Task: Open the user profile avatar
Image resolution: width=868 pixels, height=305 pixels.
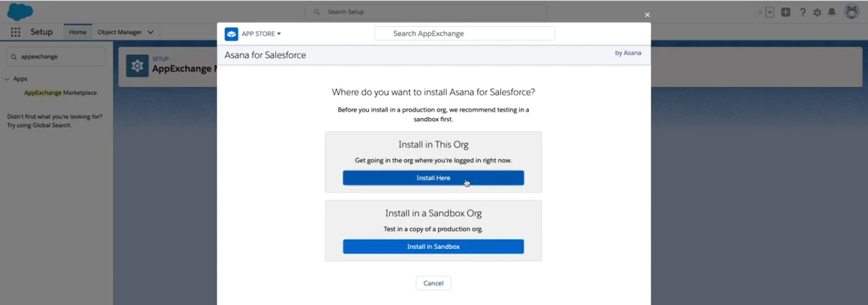Action: coord(851,11)
